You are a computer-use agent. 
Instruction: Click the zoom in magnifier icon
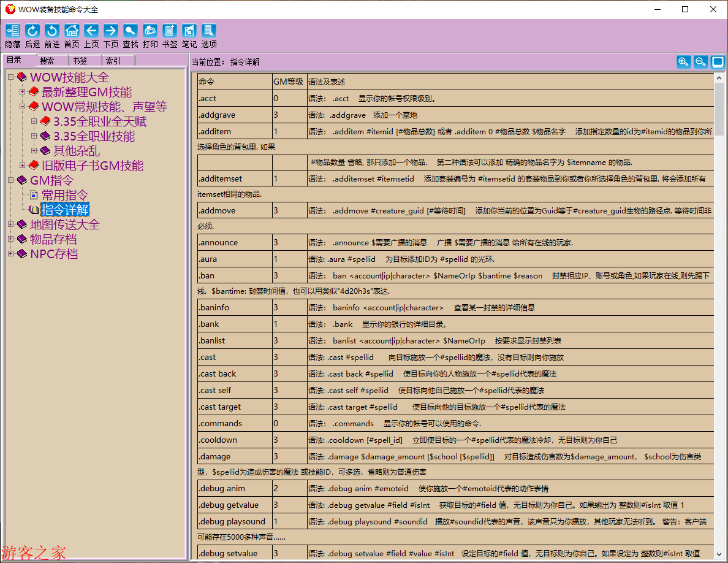[683, 62]
